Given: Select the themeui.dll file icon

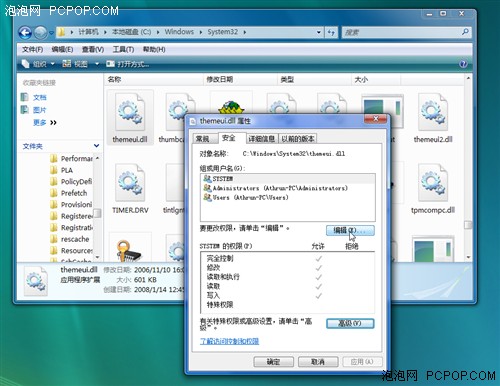Looking at the screenshot, I should (130, 117).
